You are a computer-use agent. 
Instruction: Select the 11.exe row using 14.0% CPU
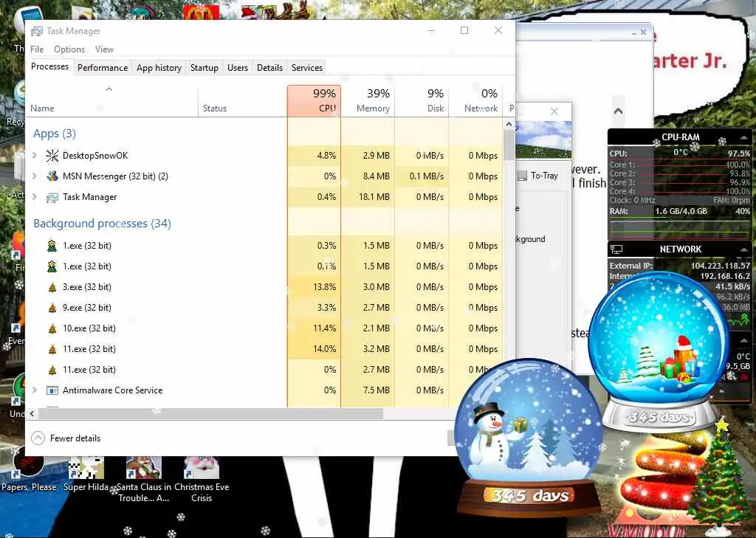pyautogui.click(x=265, y=349)
